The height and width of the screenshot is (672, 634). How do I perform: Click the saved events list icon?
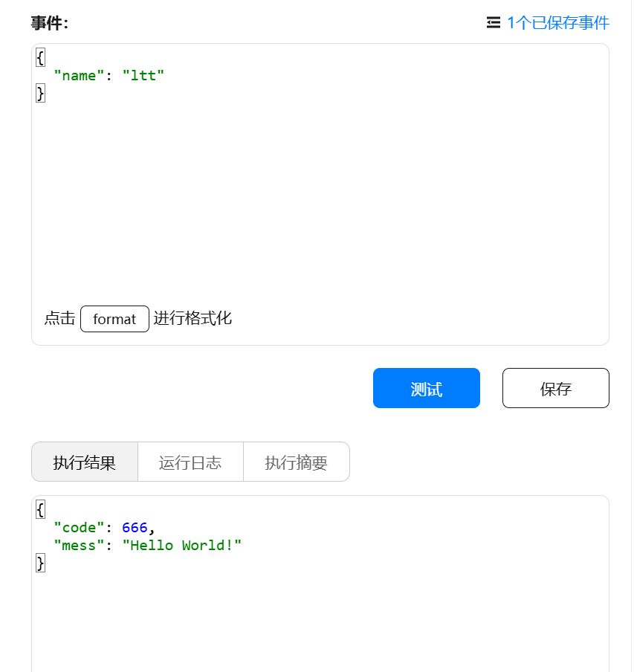tap(493, 23)
